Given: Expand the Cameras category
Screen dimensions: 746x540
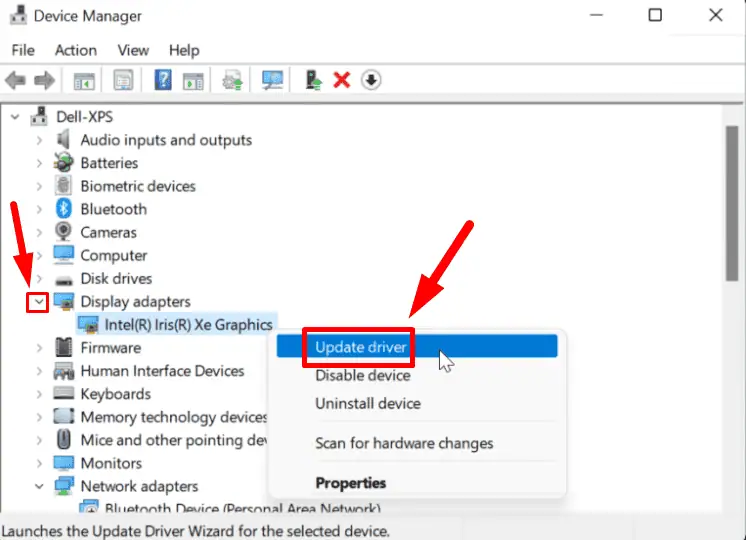Looking at the screenshot, I should pos(39,232).
